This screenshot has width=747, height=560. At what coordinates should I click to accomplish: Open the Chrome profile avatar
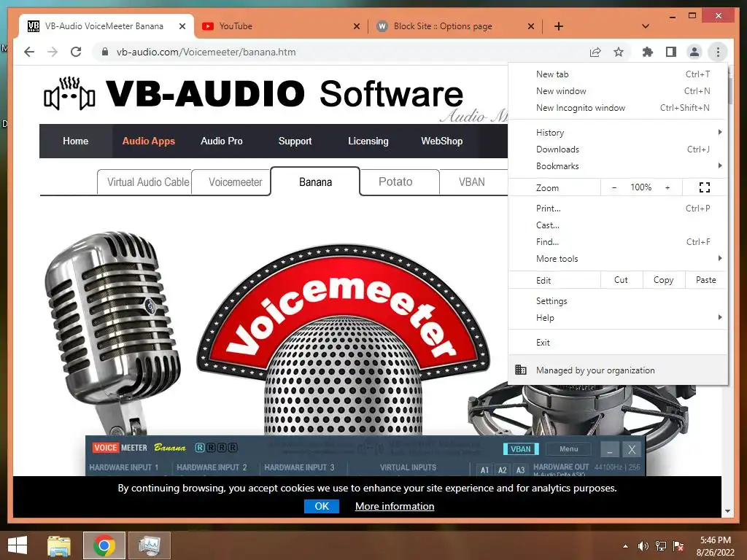coord(694,52)
